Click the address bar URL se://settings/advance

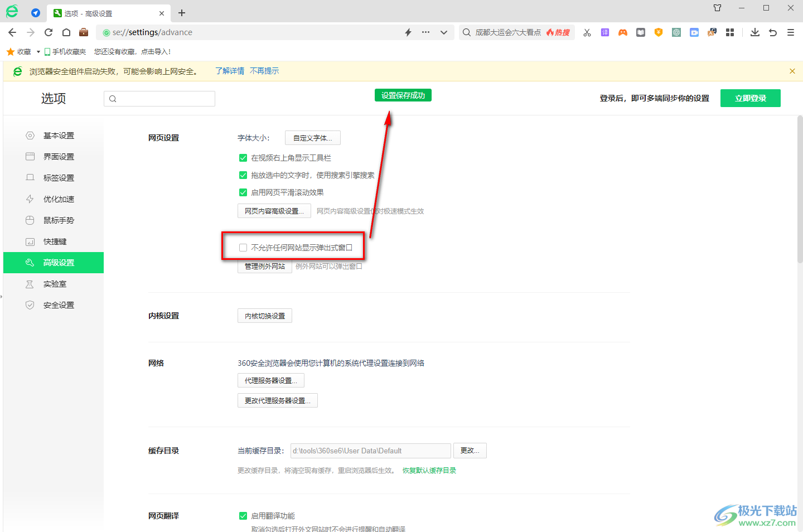pos(152,32)
